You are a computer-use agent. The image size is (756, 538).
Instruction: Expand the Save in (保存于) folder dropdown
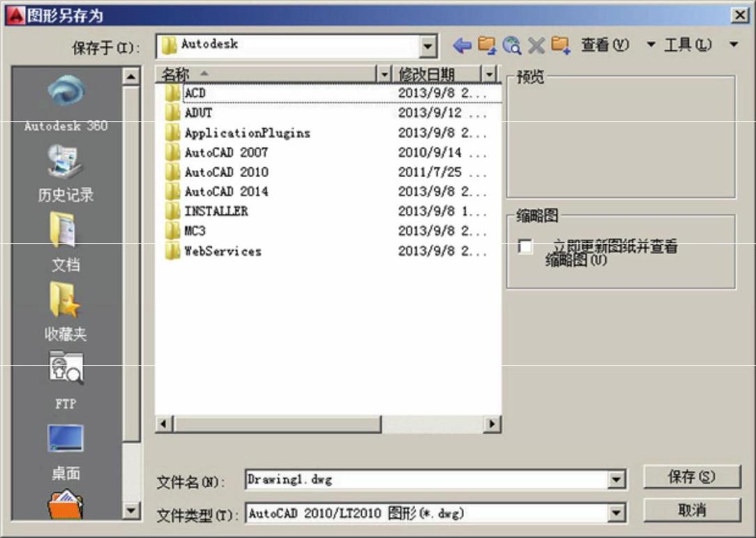428,47
